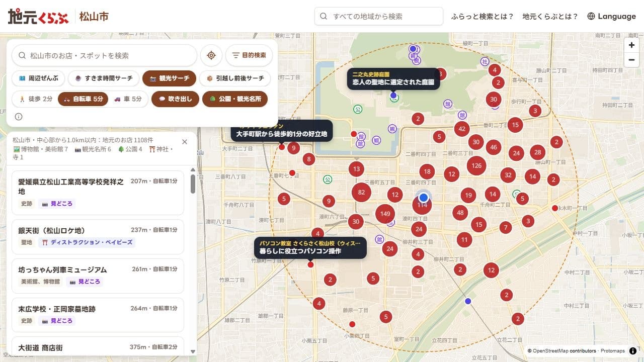Close the results list panel
Image resolution: width=644 pixels, height=362 pixels.
coord(185,142)
